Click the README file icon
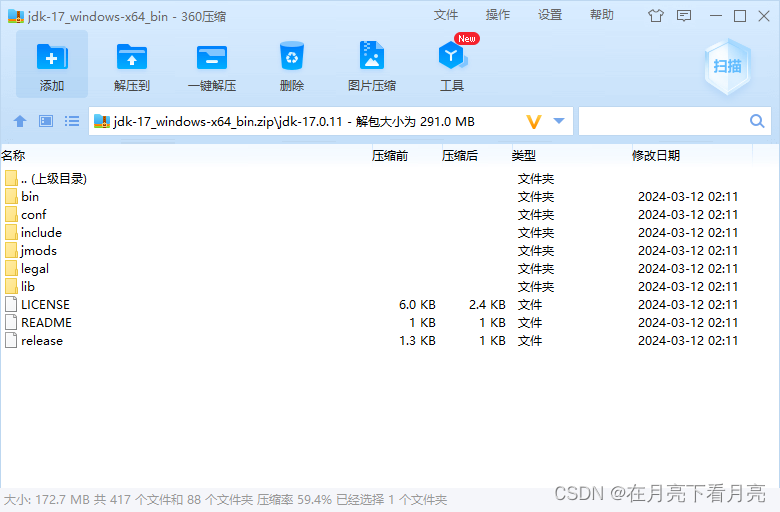Image resolution: width=780 pixels, height=512 pixels. (x=11, y=322)
